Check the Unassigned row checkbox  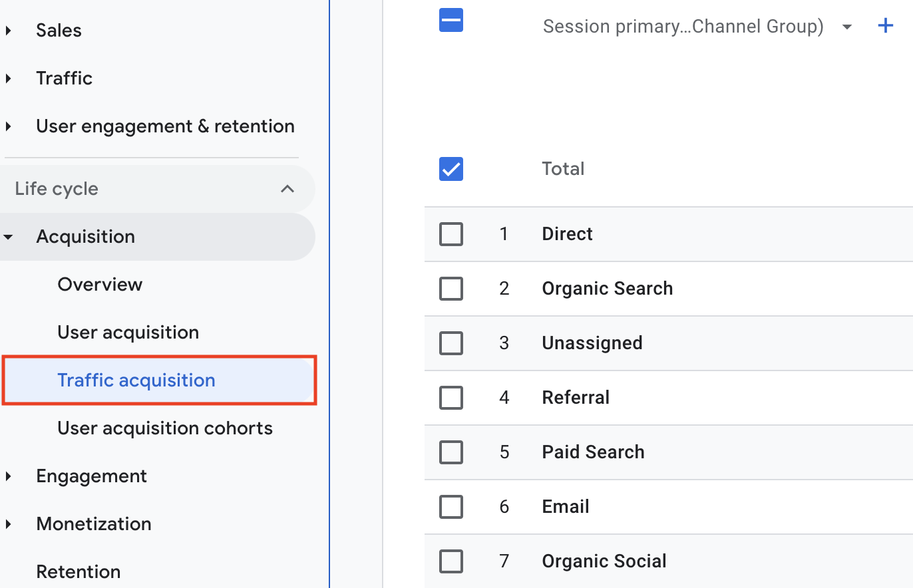451,343
